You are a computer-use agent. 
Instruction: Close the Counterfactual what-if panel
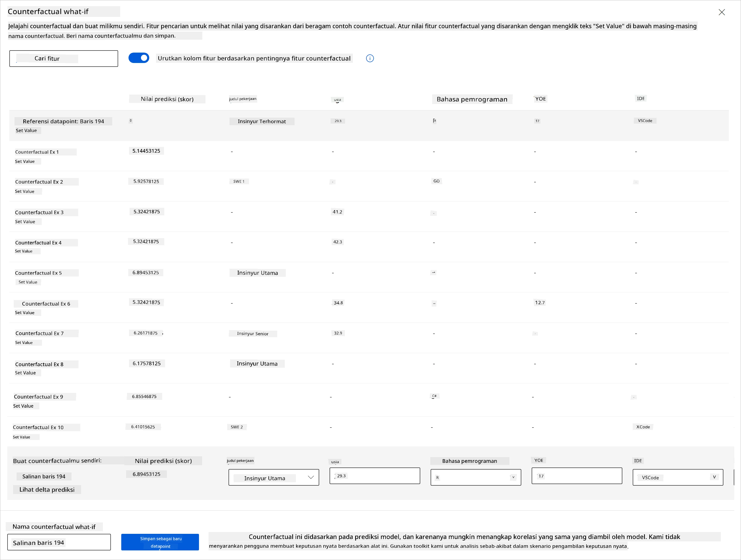pyautogui.click(x=722, y=12)
